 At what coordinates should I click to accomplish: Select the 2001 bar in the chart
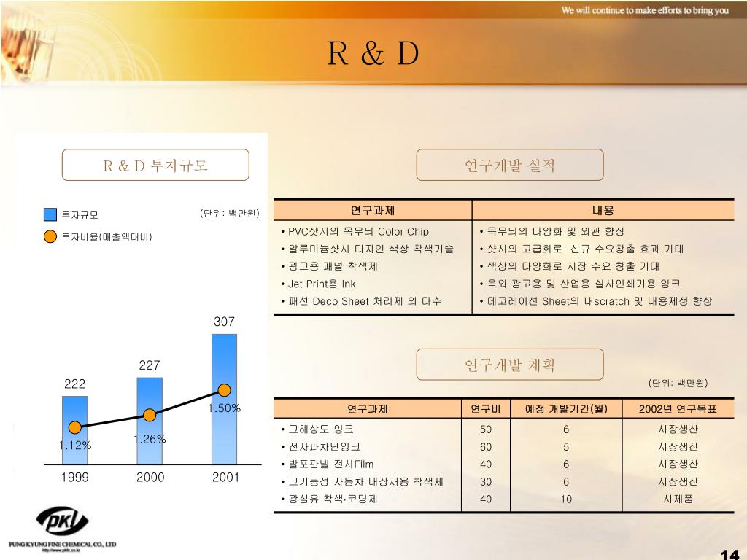pyautogui.click(x=225, y=399)
